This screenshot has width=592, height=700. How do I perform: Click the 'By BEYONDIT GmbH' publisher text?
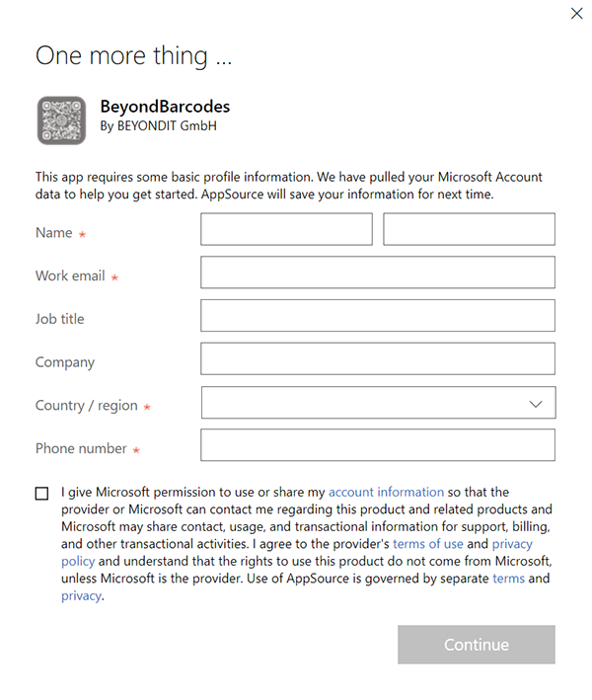pos(158,126)
